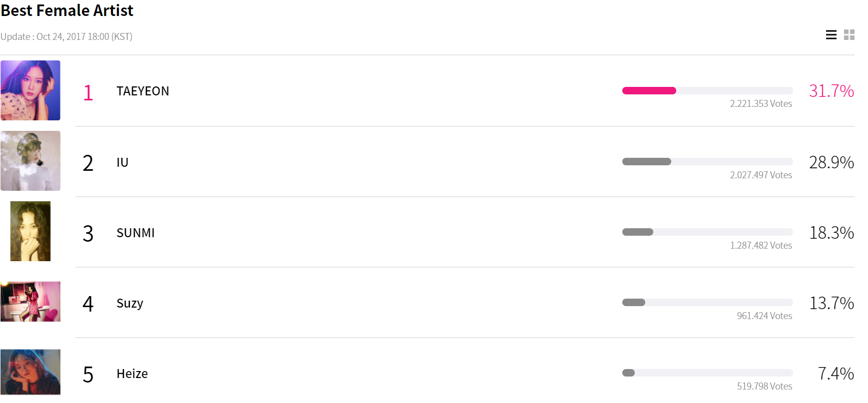
Task: Click the rank number 4
Action: pos(88,304)
